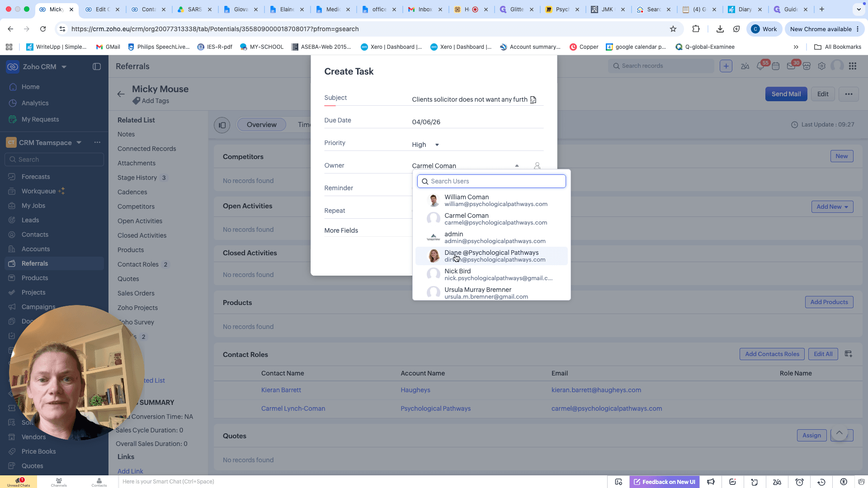Switch to the Overview tab
The height and width of the screenshot is (488, 868).
coord(261,125)
